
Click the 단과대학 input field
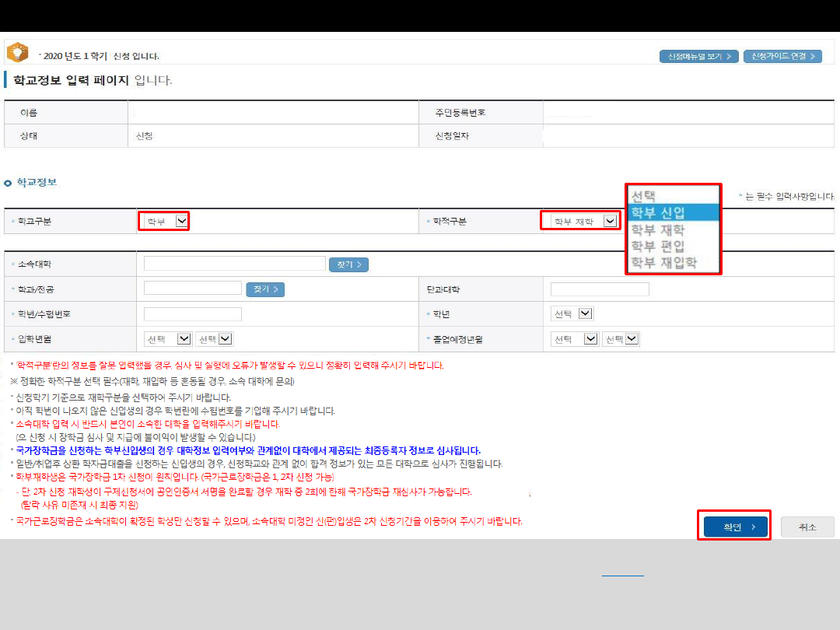(599, 289)
